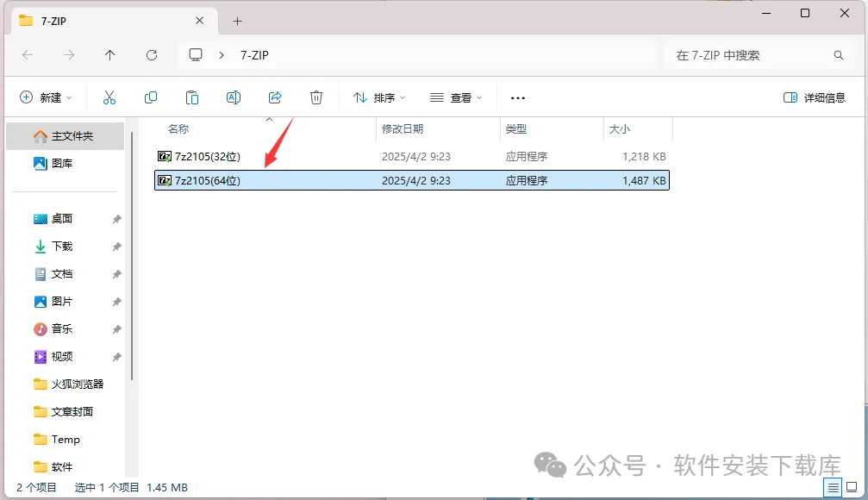
Task: Open the 新建 dropdown
Action: [x=46, y=98]
